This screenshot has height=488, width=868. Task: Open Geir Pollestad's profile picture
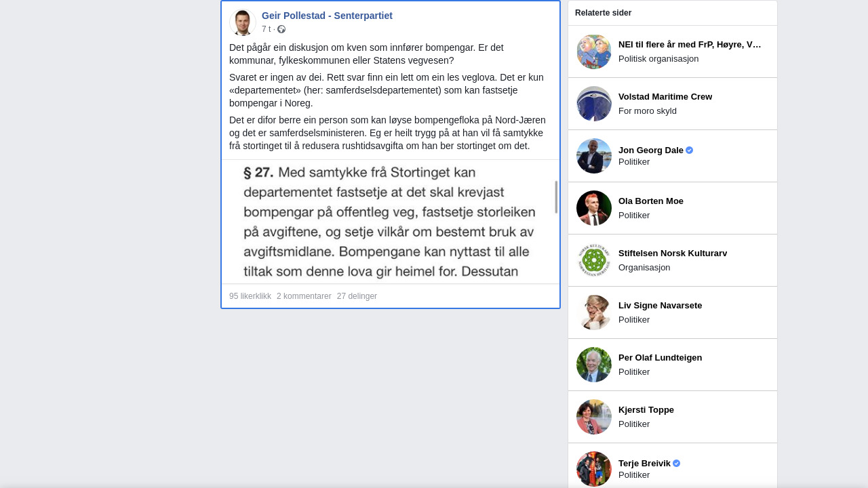tap(242, 22)
